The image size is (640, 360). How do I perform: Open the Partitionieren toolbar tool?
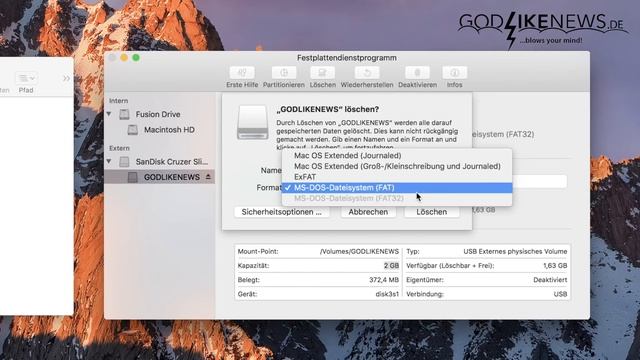[x=284, y=73]
